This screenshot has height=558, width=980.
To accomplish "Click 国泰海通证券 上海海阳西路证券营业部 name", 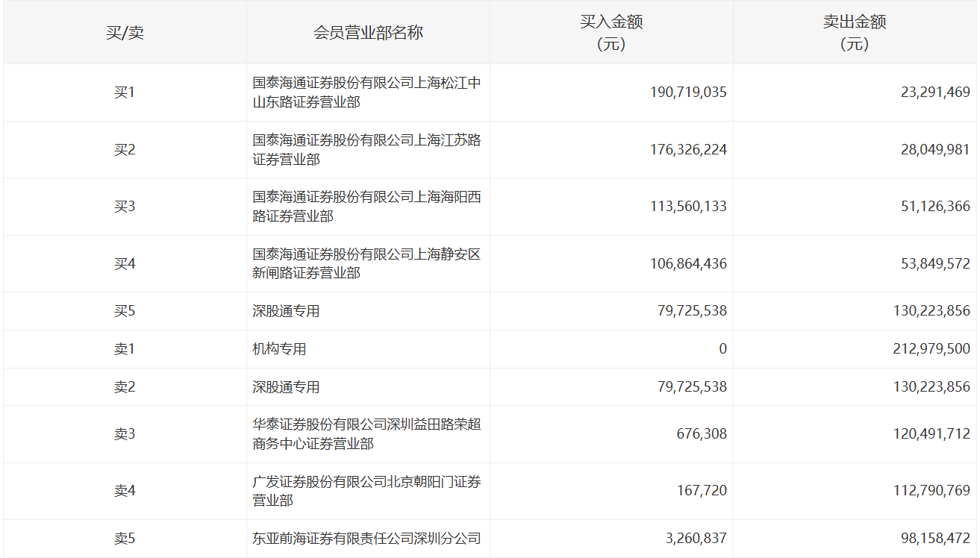I will point(366,207).
